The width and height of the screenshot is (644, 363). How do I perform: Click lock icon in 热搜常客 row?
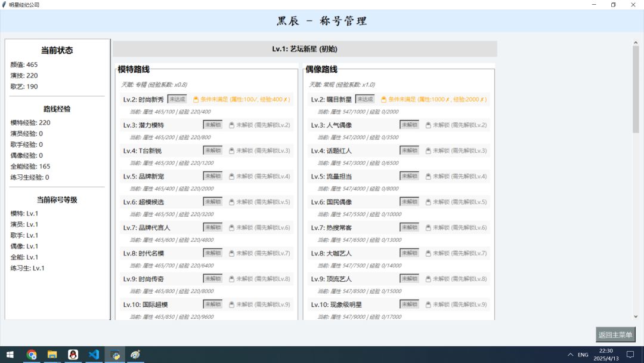pos(428,227)
